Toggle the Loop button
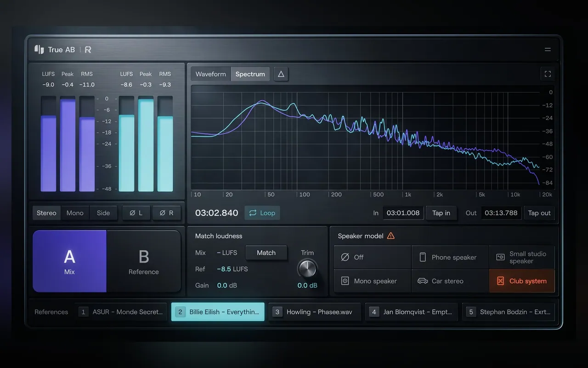588x368 pixels. [262, 213]
